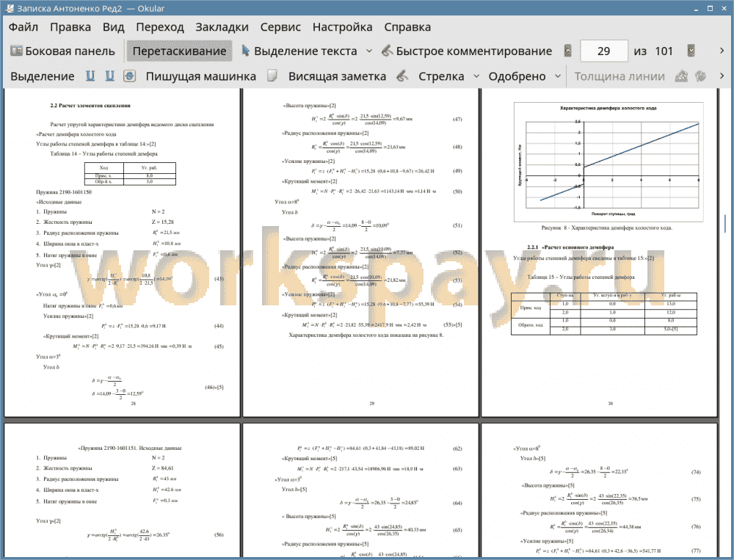
Task: Click the value "Z = 84,61"
Action: (x=162, y=468)
